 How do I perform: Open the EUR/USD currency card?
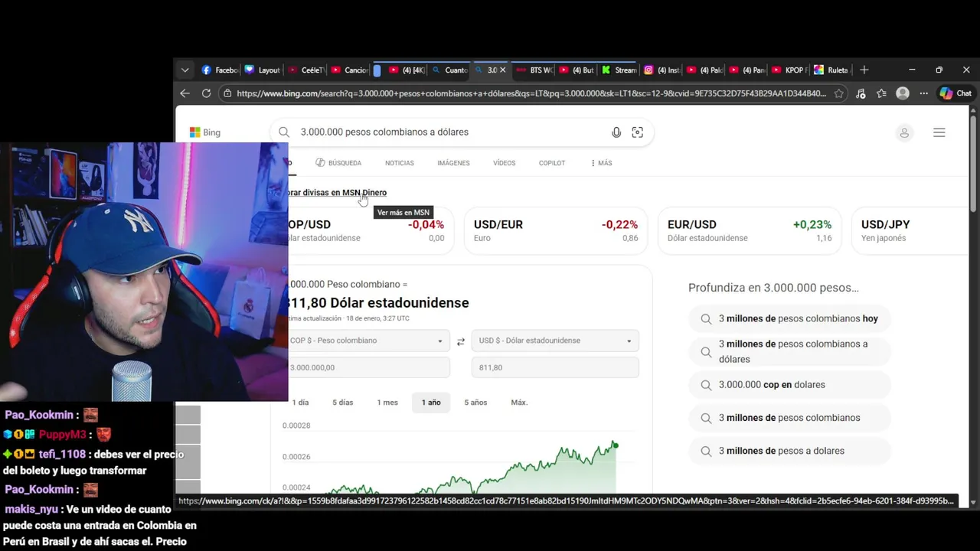pyautogui.click(x=749, y=230)
